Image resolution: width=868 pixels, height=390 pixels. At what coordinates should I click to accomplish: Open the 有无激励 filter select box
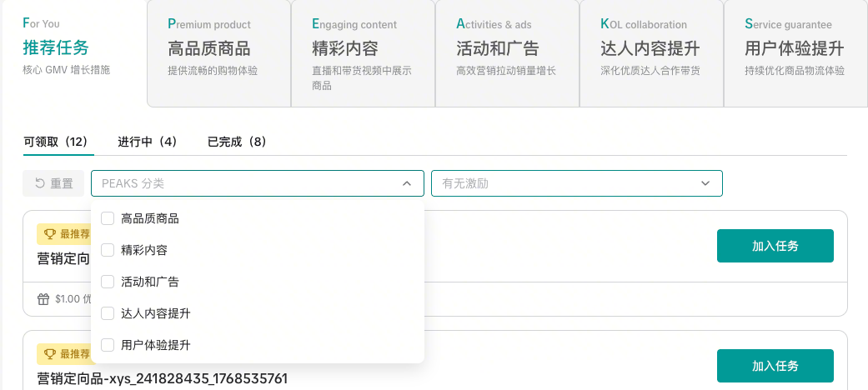coord(567,183)
